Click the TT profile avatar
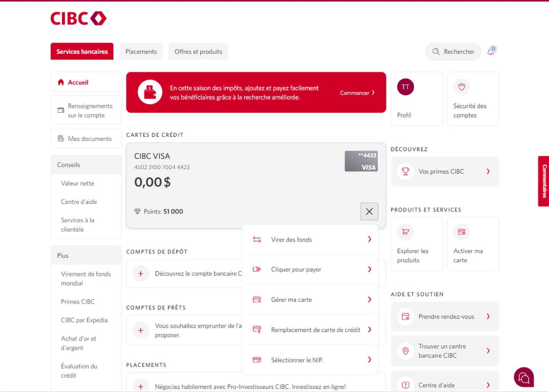 [x=405, y=87]
